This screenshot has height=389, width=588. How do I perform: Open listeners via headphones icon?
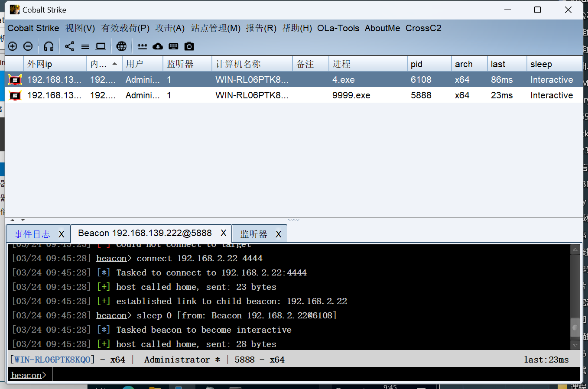[49, 46]
